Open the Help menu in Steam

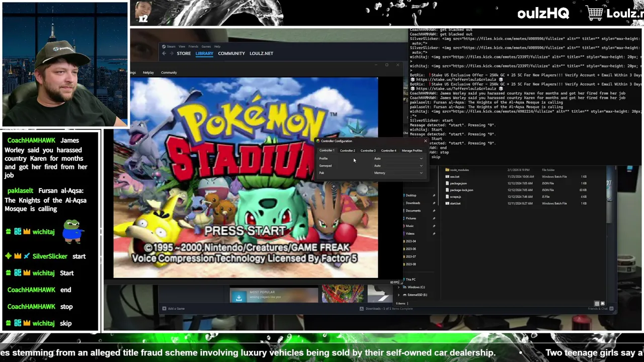(x=217, y=46)
